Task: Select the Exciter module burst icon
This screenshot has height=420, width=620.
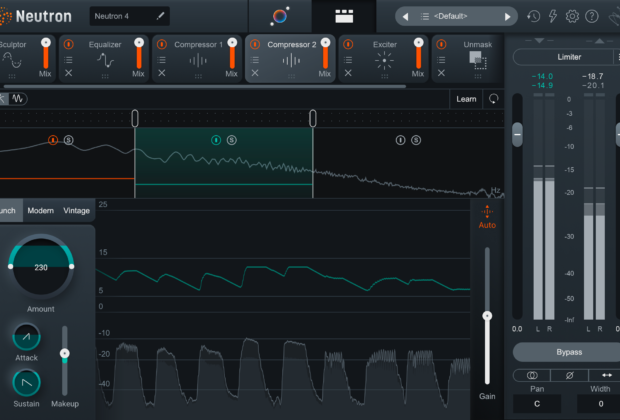Action: pyautogui.click(x=384, y=61)
